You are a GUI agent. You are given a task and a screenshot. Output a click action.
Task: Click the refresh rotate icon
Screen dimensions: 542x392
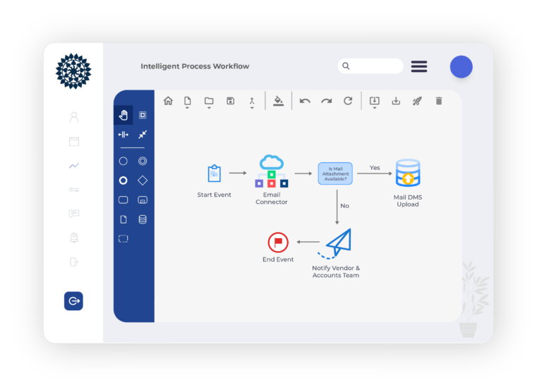(348, 101)
